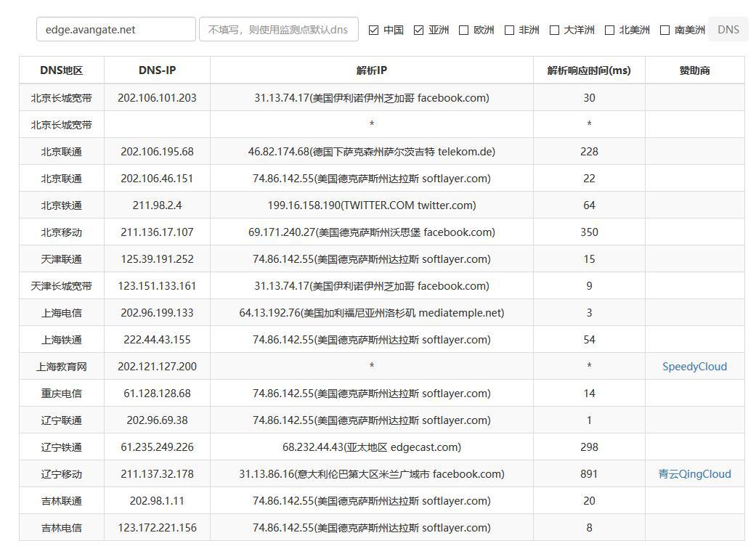
Task: Enable the 非洲 region checkbox
Action: 508,30
